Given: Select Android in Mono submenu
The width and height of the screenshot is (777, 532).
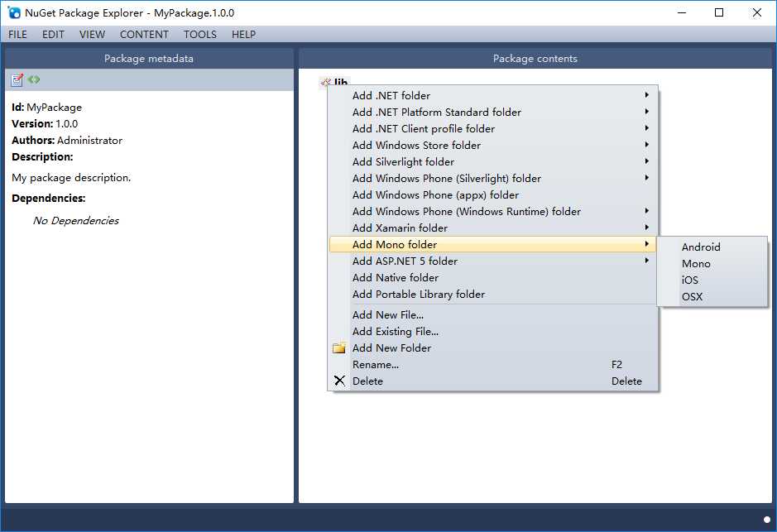Looking at the screenshot, I should pos(712,247).
